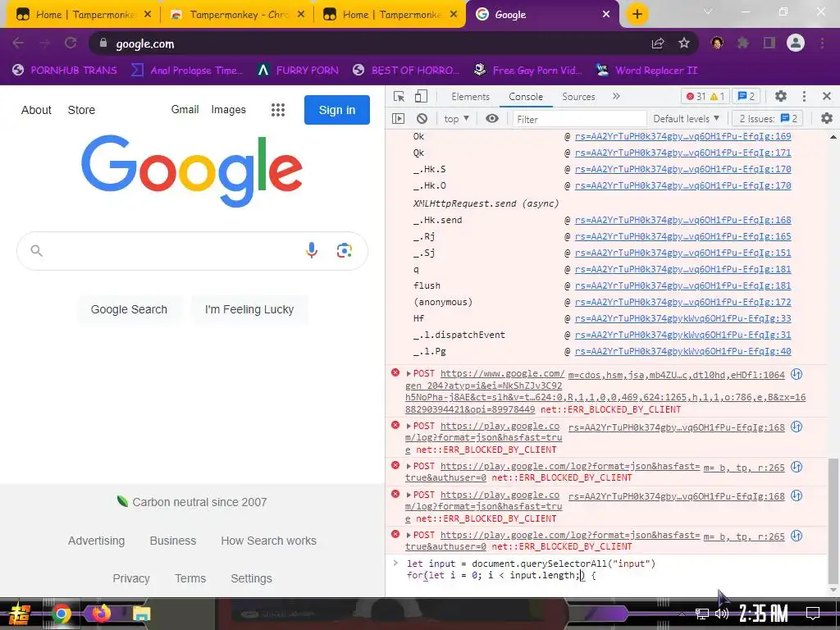The width and height of the screenshot is (840, 630).
Task: Click the console vertical scrollbar thumb
Action: coord(832,522)
